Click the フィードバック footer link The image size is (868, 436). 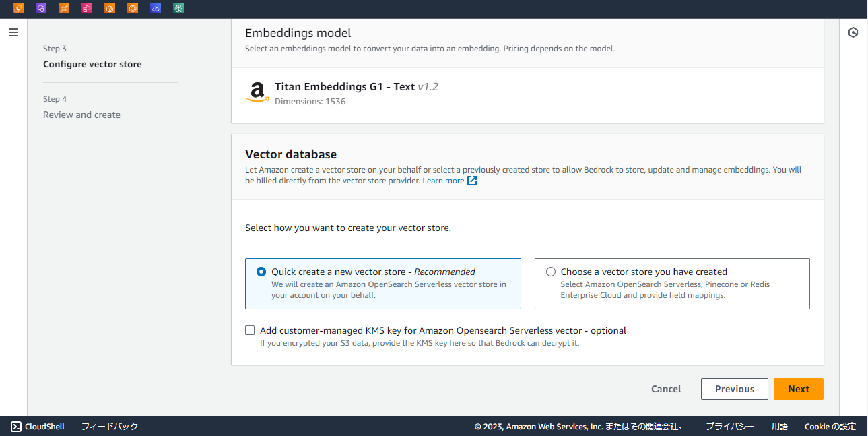(110, 426)
